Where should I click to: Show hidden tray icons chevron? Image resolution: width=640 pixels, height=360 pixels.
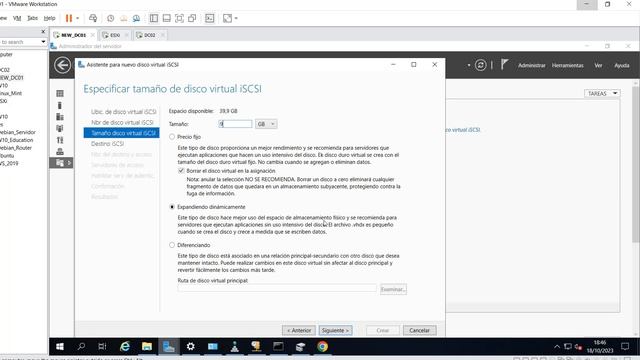coord(557,347)
